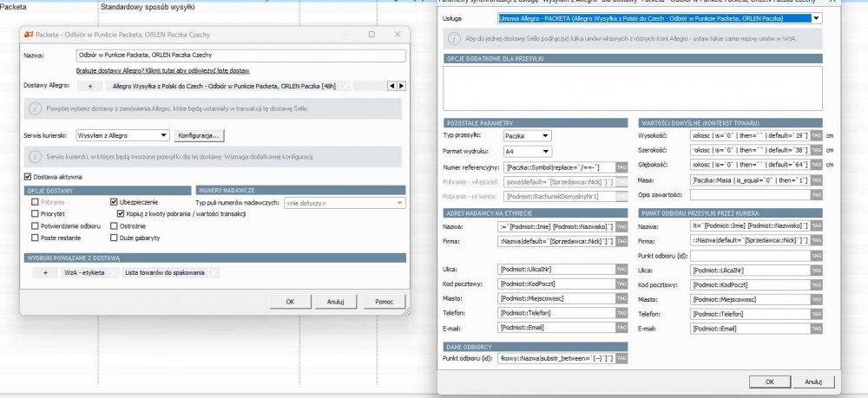Click TAG button next to Masa field
Image resolution: width=868 pixels, height=398 pixels.
(x=816, y=179)
